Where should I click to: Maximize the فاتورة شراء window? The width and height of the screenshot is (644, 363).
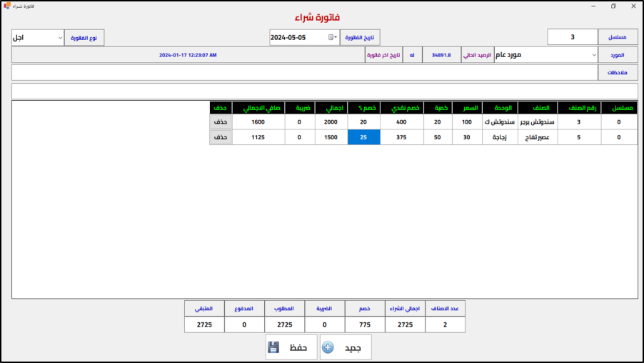613,6
